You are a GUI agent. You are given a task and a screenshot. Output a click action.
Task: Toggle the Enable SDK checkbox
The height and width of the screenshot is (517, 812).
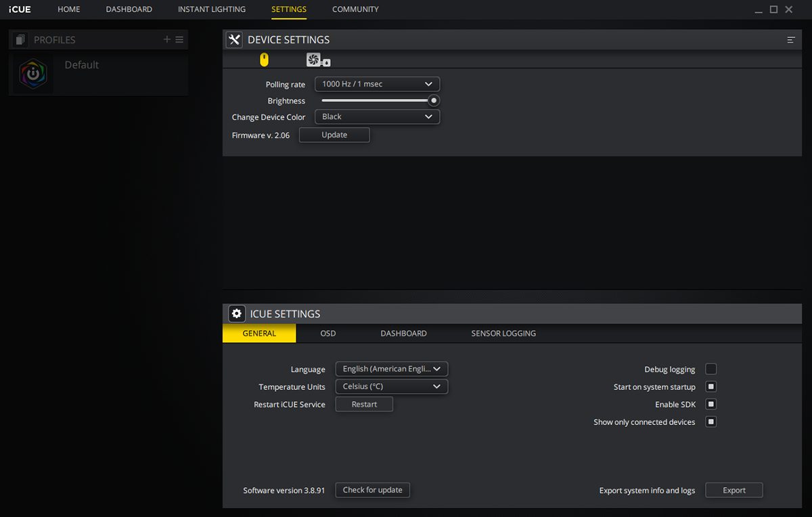710,404
